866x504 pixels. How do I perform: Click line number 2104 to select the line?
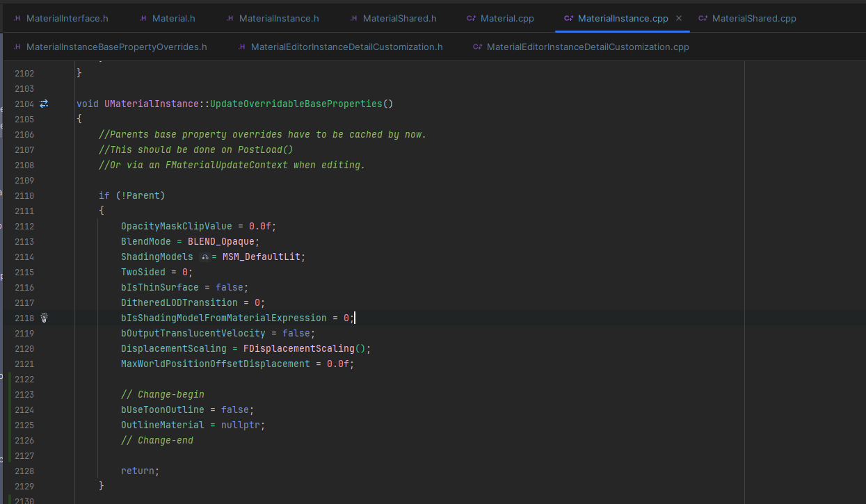point(24,103)
